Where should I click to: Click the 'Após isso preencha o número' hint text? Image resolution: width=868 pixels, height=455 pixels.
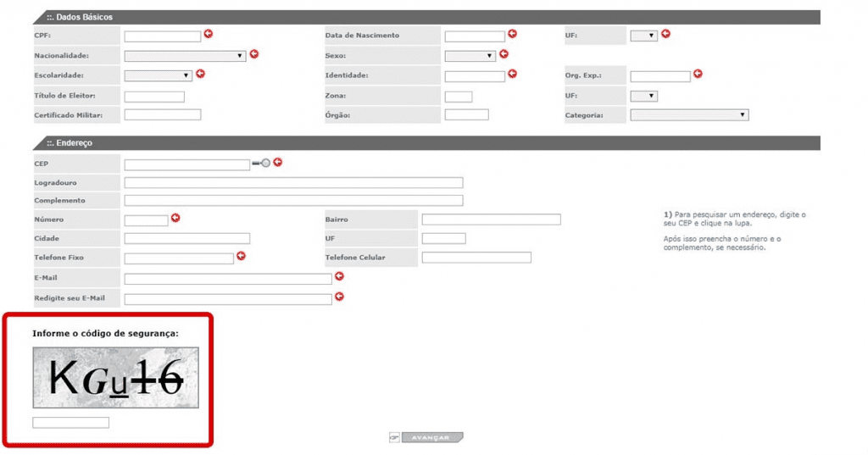(x=722, y=243)
